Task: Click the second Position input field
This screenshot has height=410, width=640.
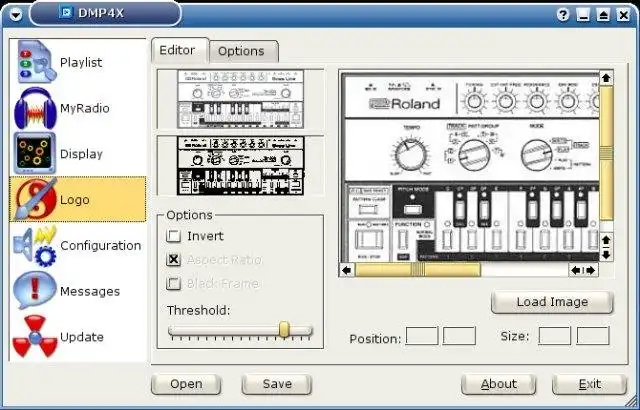Action: (459, 336)
